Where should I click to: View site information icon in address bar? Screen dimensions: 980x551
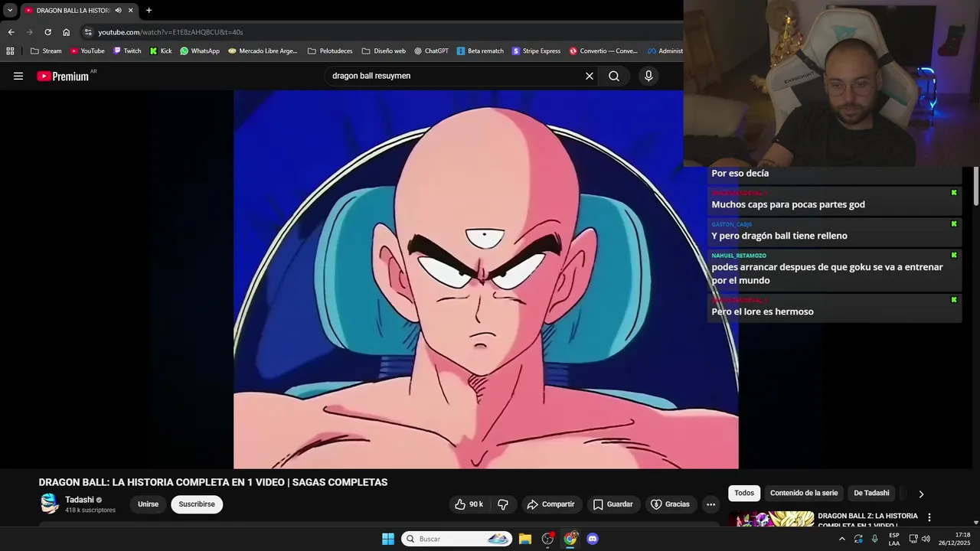tap(88, 32)
